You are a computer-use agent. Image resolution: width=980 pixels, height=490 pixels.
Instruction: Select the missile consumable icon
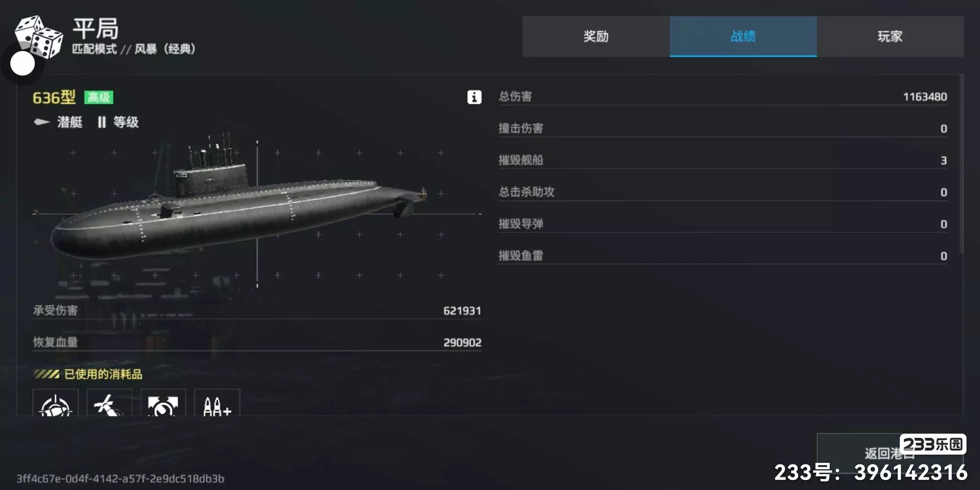[x=109, y=403]
